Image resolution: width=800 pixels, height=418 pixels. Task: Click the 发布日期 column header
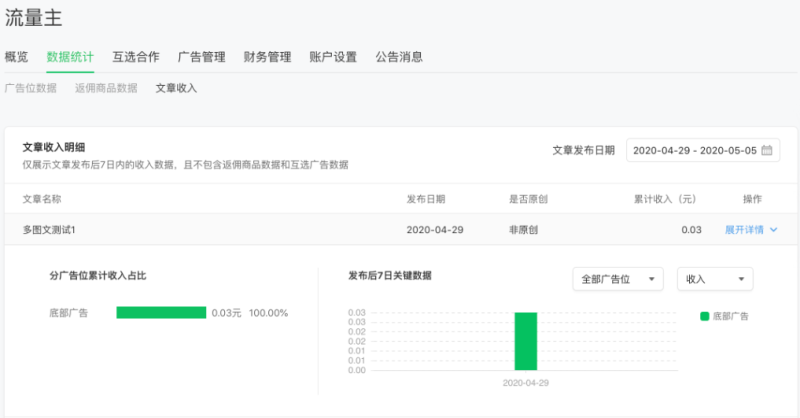(426, 199)
